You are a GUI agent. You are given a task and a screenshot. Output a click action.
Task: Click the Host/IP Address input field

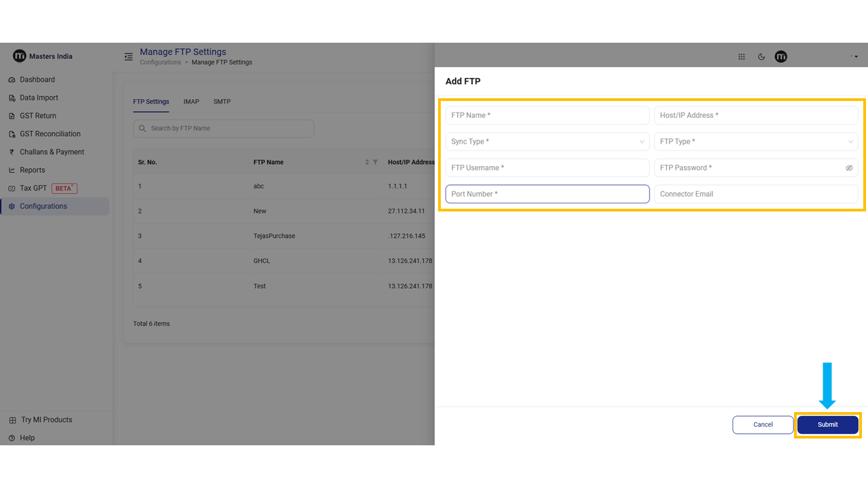tap(756, 115)
